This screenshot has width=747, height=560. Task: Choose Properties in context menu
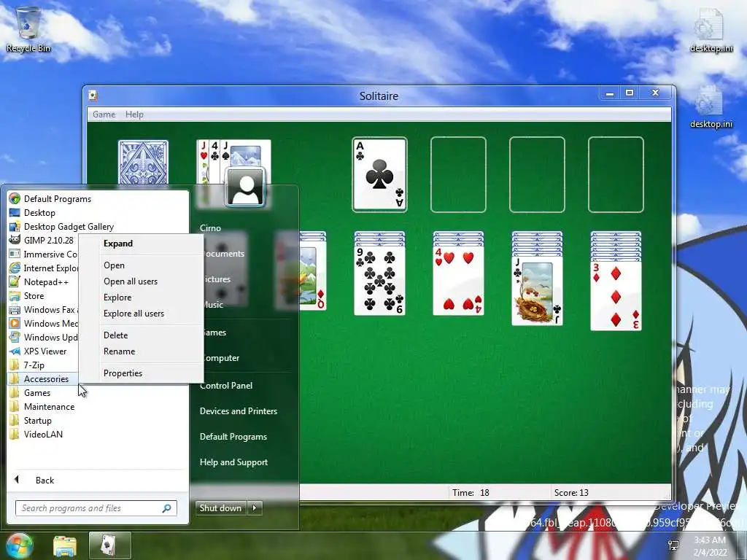[141, 373]
